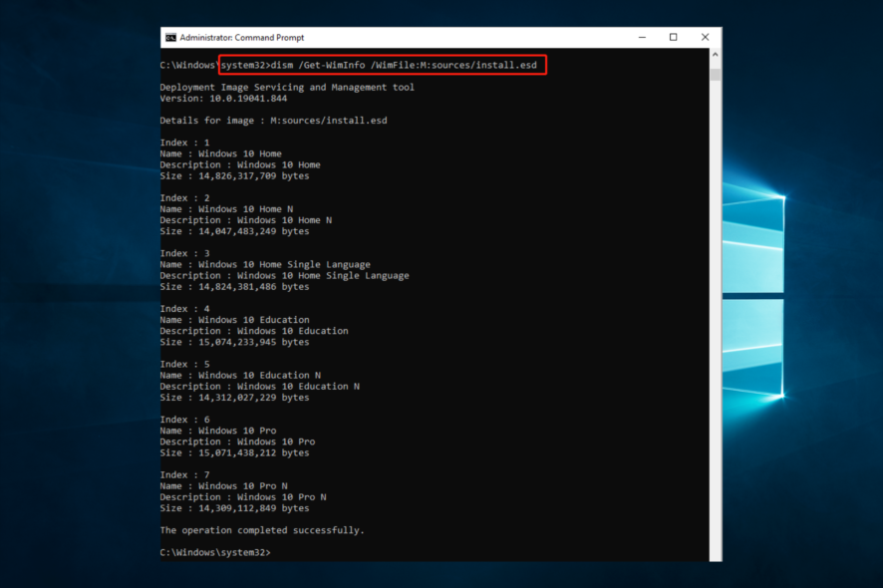Click 'Name : Windows 10 Home Single Language'

(265, 265)
